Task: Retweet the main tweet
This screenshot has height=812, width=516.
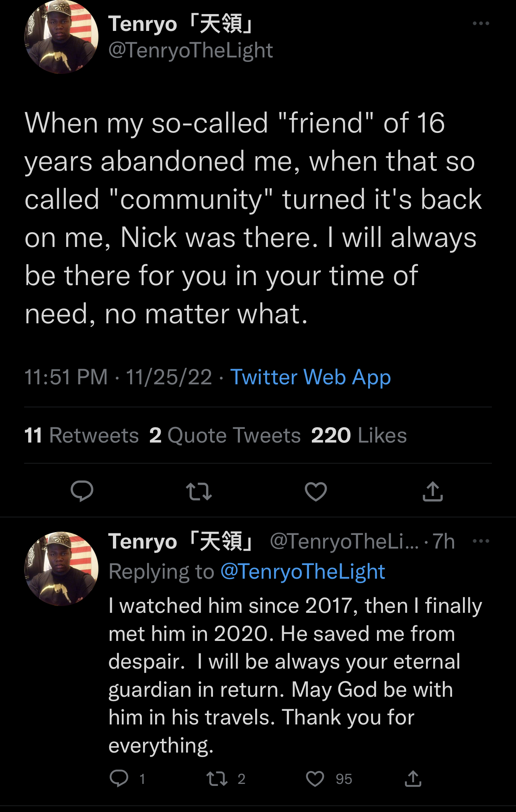Action: click(x=199, y=492)
